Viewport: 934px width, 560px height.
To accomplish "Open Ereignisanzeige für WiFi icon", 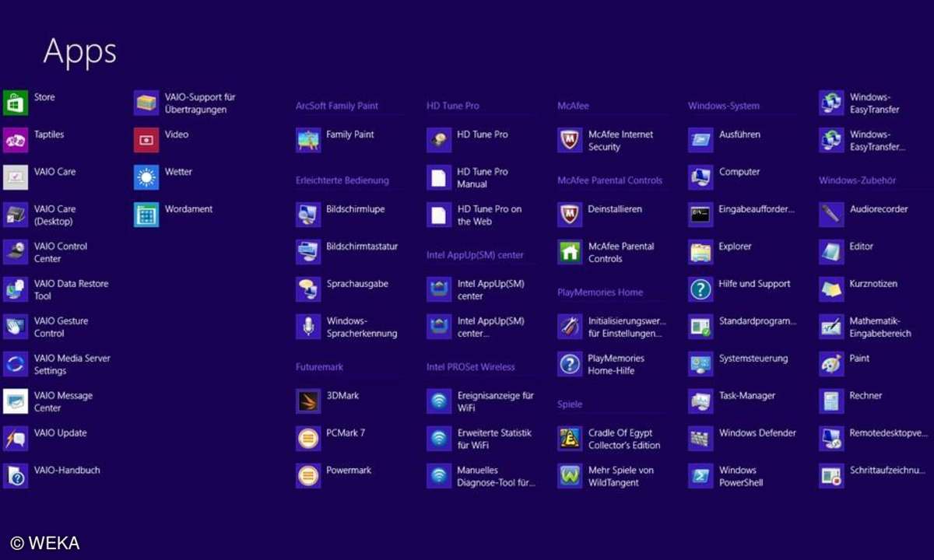I will [x=439, y=401].
